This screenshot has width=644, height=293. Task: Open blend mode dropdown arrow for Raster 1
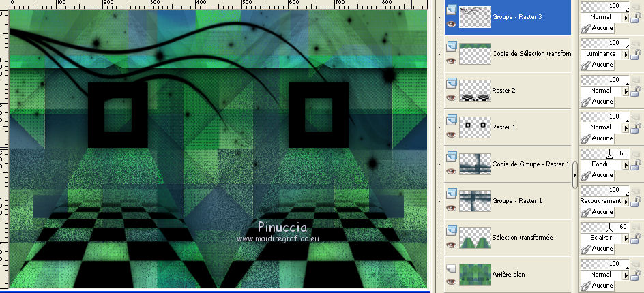(626, 128)
